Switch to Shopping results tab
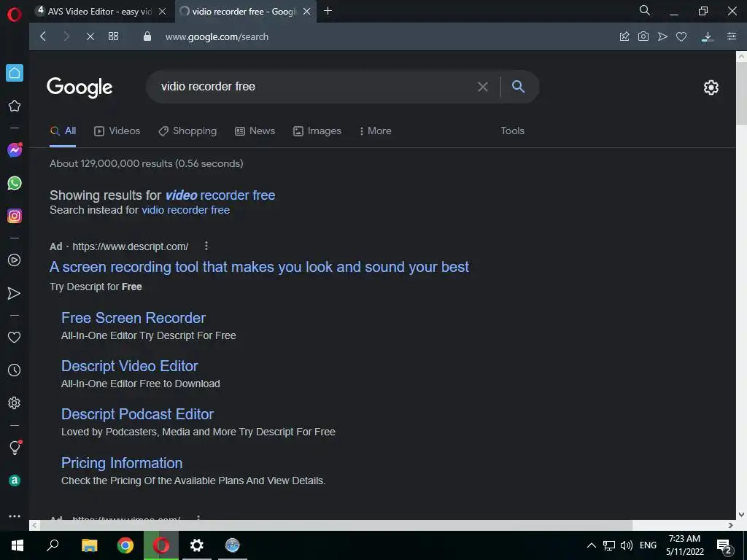747x560 pixels. (x=187, y=131)
